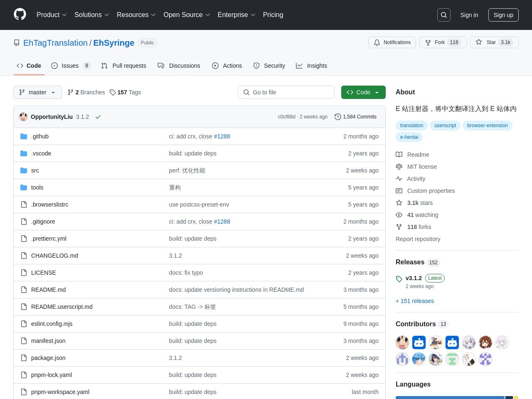The height and width of the screenshot is (399, 532).
Task: Select the Code tab
Action: pos(29,66)
